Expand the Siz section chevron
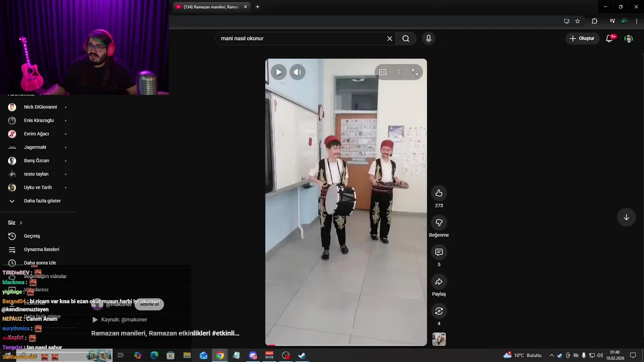Viewport: 644px width, 362px height. pyautogui.click(x=21, y=223)
